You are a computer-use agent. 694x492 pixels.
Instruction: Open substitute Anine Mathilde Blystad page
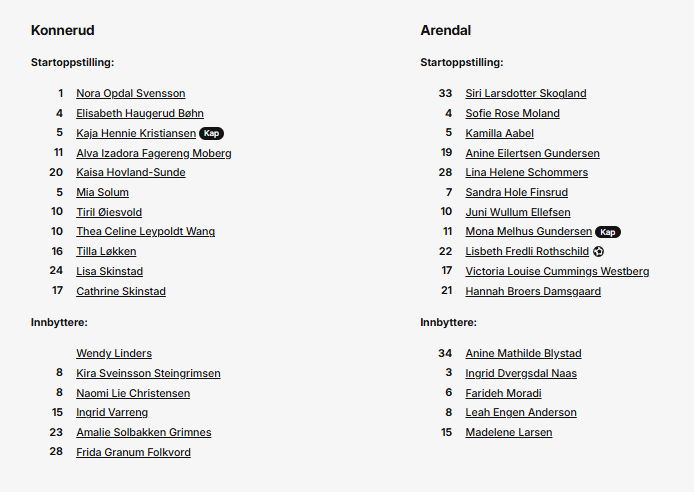(x=523, y=353)
